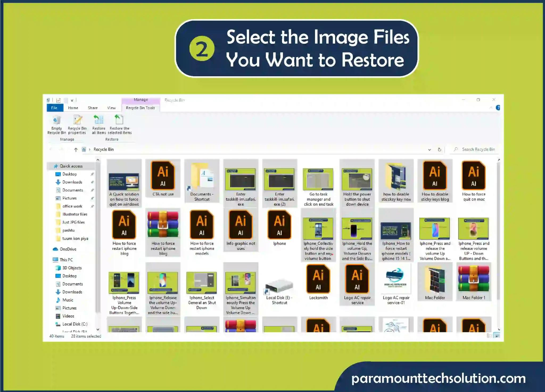Select 'How to disable sticky keys blog' file
Viewport: 545px width, 392px height.
click(x=435, y=181)
